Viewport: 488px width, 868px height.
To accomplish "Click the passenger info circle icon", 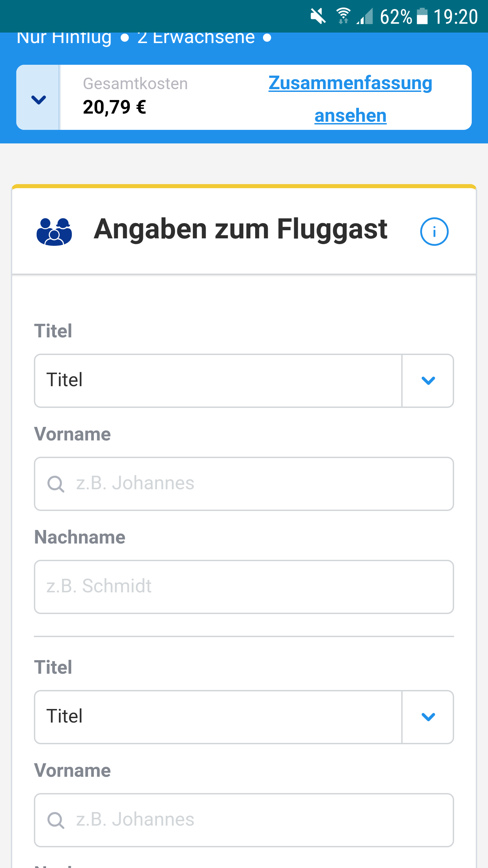I will coord(434,232).
